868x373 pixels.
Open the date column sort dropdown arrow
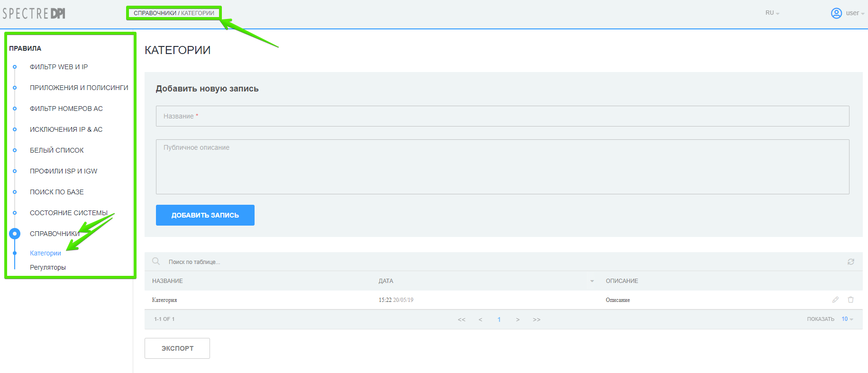592,281
